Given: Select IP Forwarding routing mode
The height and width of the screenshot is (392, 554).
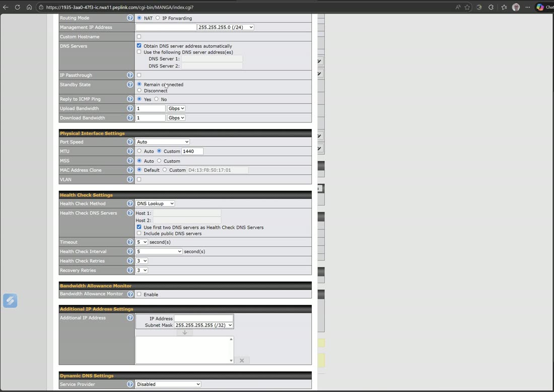Looking at the screenshot, I should [x=158, y=18].
